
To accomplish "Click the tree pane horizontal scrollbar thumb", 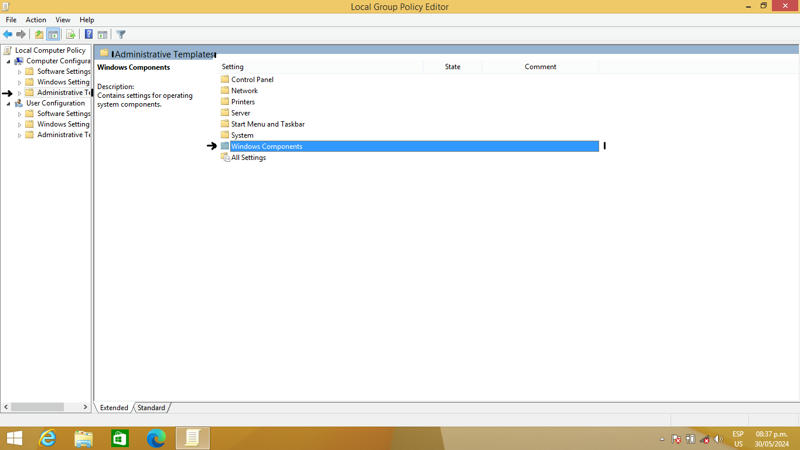I will click(38, 407).
